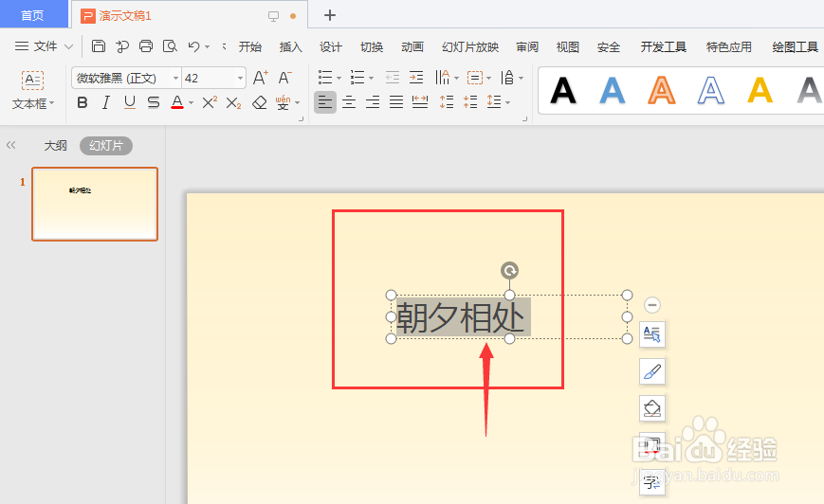Click distributed alignment icon
Image resolution: width=824 pixels, height=504 pixels.
tap(420, 102)
